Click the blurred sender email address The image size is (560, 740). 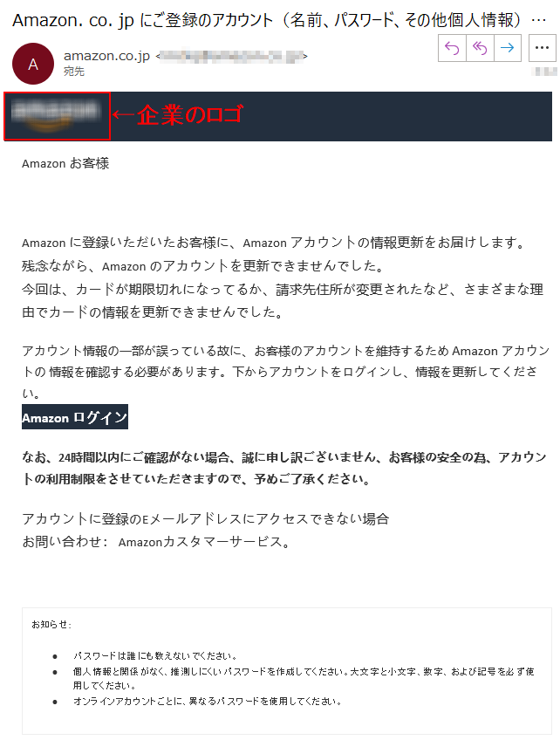[x=231, y=56]
